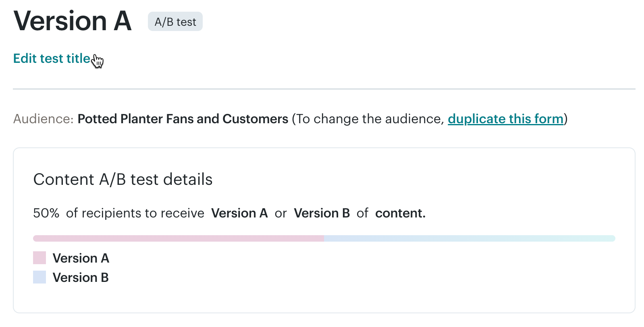
Task: Click the Version A pink legend swatch
Action: pos(39,258)
